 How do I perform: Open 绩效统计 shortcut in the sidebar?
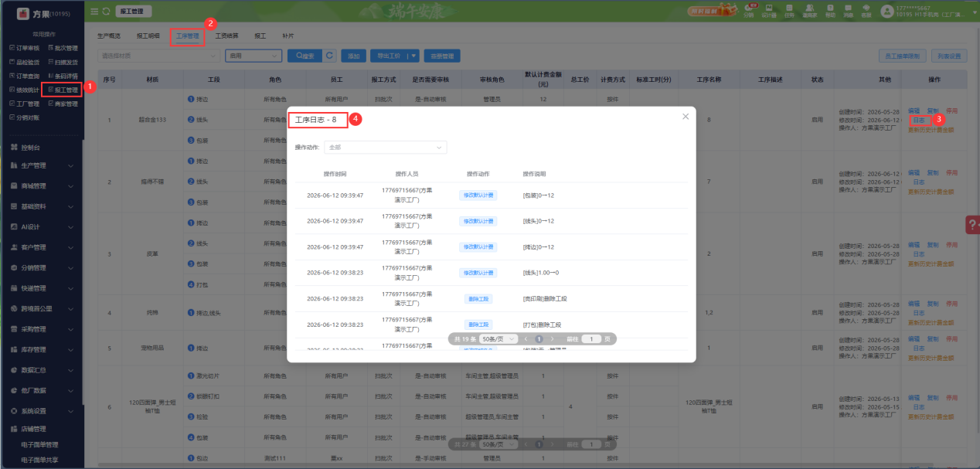[x=24, y=90]
